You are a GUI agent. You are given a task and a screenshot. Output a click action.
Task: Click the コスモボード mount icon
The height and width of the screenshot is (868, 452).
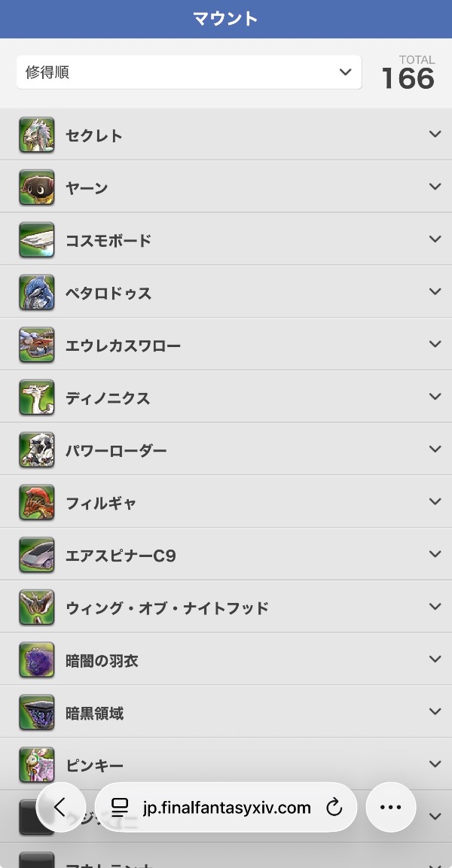tap(37, 240)
